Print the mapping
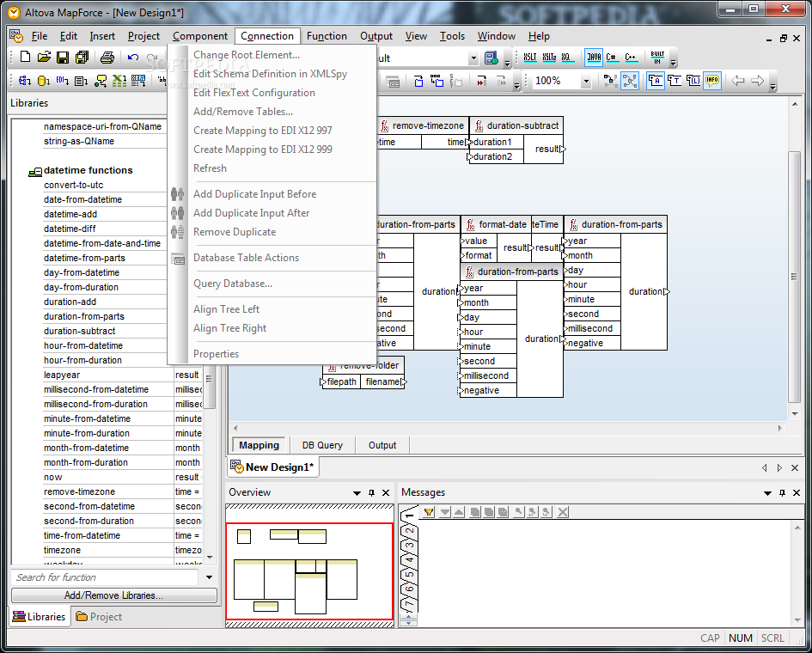 coord(107,57)
